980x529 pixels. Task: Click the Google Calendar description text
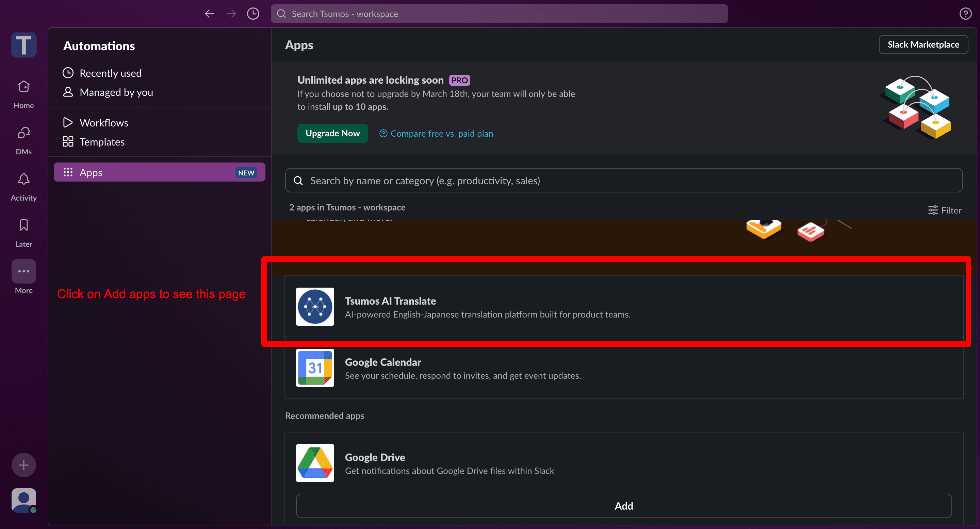click(x=463, y=376)
